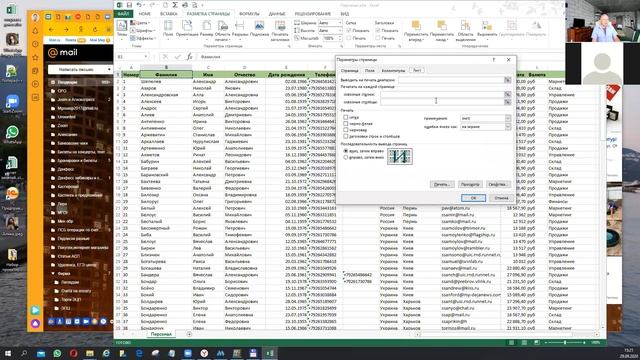Screen dimensions: 640x360
Task: Toggle Заголовки Печать checkbox in ribbon
Action: coord(378,38)
